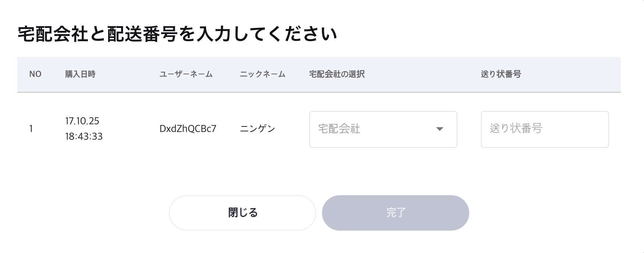Select the username DxdZhQCBc7

click(188, 129)
